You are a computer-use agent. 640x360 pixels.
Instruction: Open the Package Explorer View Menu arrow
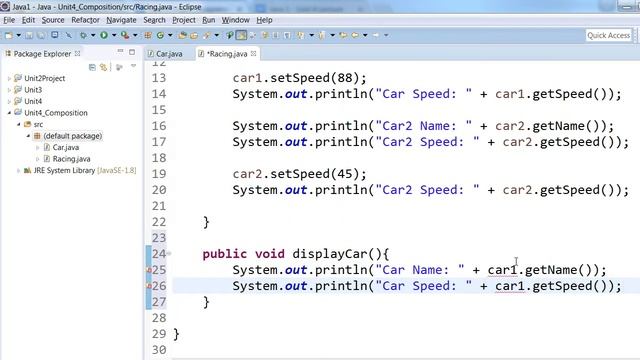(133, 66)
